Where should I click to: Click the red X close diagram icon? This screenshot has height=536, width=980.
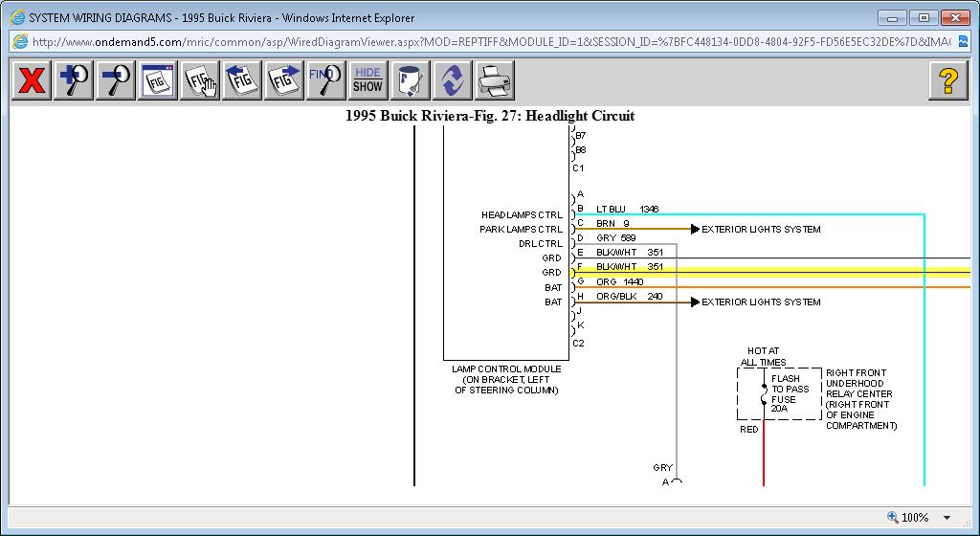pyautogui.click(x=32, y=80)
